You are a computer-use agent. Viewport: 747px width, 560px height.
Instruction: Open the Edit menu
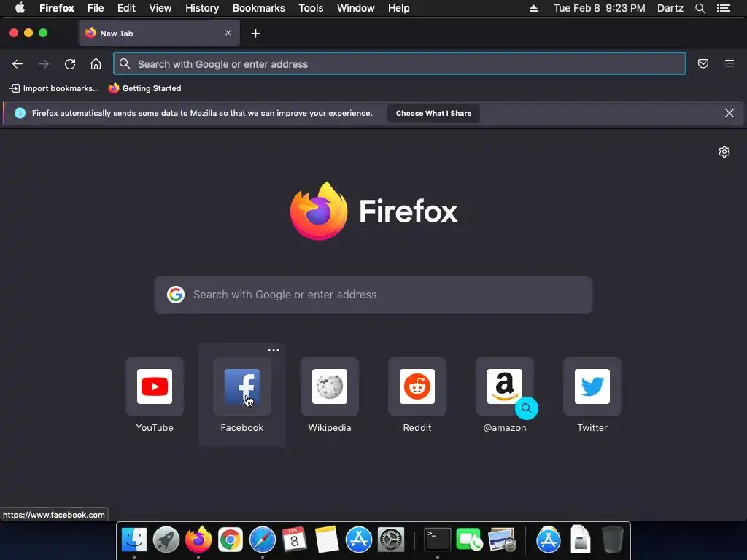[126, 8]
